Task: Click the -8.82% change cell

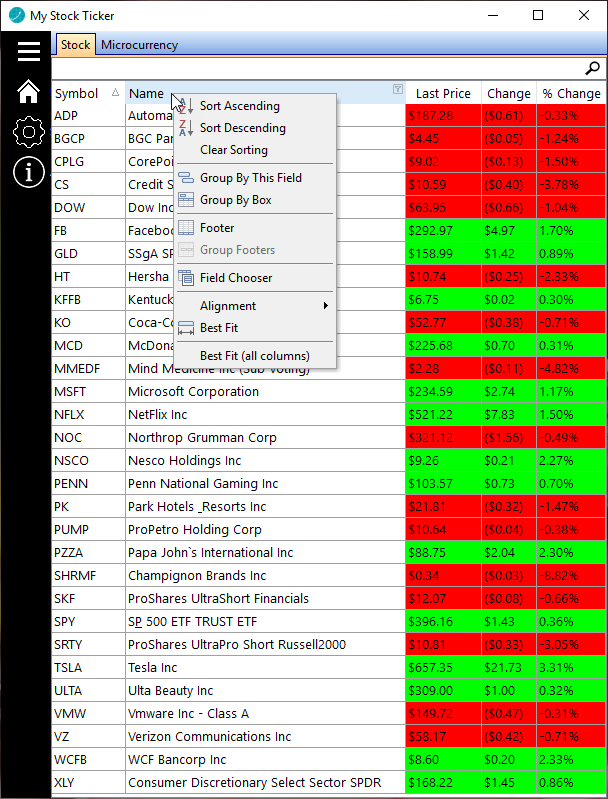Action: (x=571, y=575)
